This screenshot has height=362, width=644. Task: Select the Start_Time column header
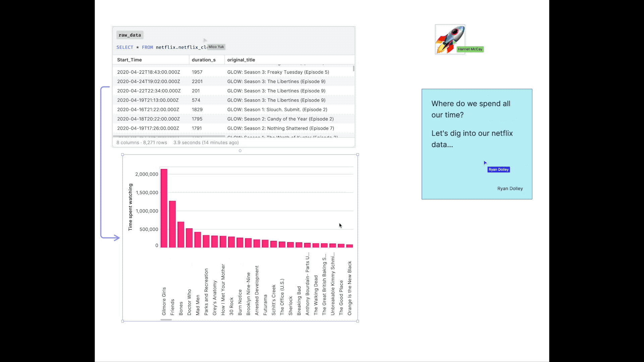[129, 60]
